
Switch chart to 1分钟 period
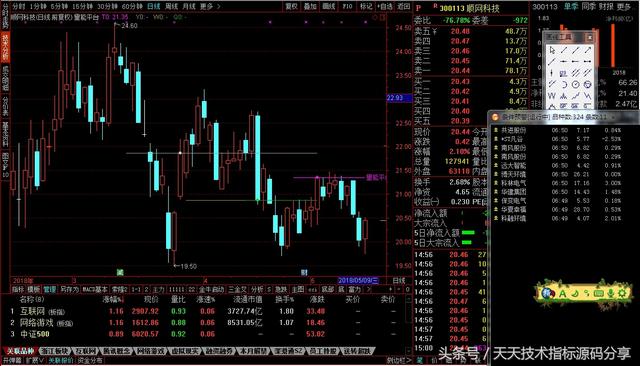point(38,7)
